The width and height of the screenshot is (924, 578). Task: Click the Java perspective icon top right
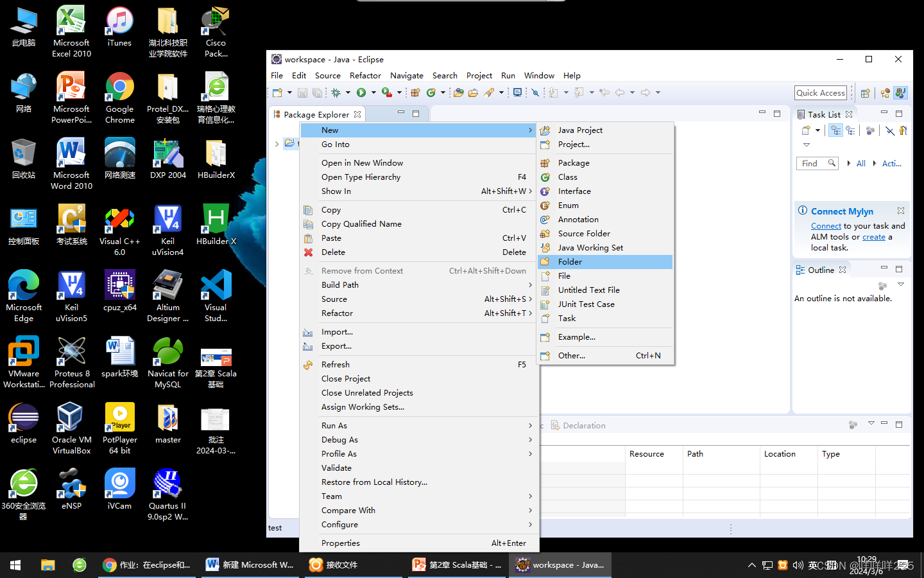pos(901,92)
